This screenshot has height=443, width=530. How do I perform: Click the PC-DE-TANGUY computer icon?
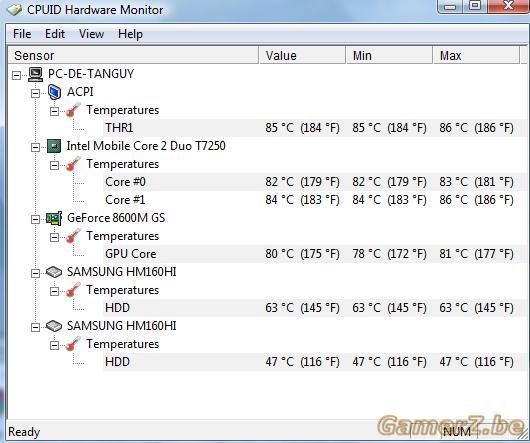pos(35,74)
